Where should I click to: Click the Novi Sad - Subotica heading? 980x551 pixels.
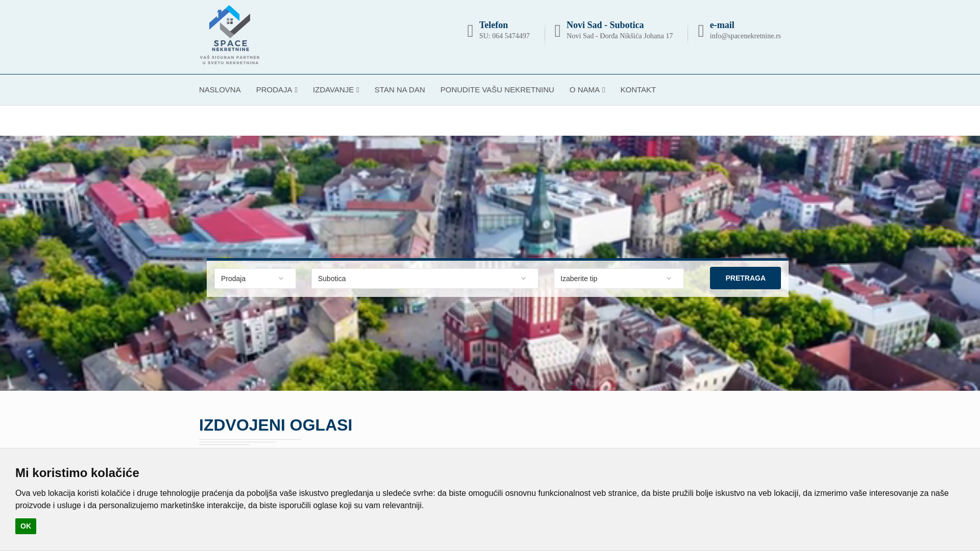tap(605, 25)
